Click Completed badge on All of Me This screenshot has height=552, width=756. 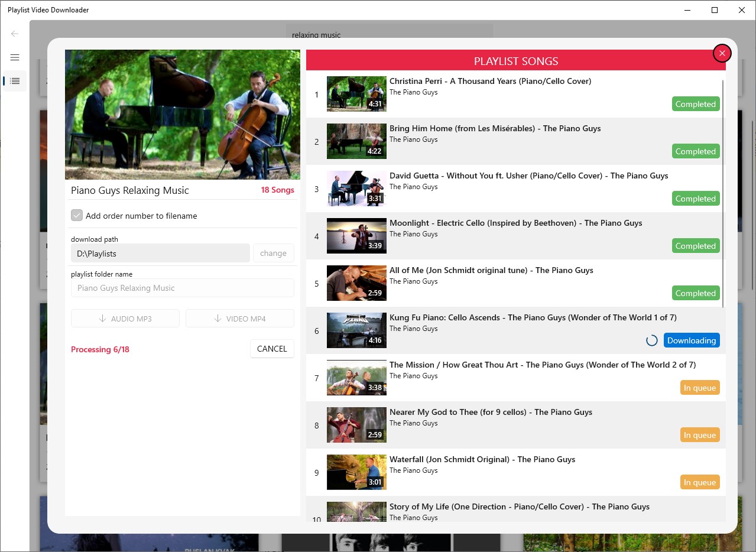click(696, 293)
